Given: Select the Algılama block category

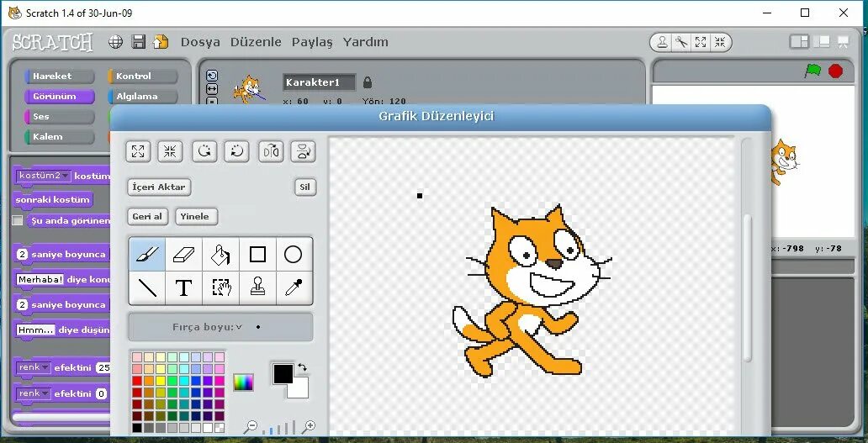Looking at the screenshot, I should [143, 96].
